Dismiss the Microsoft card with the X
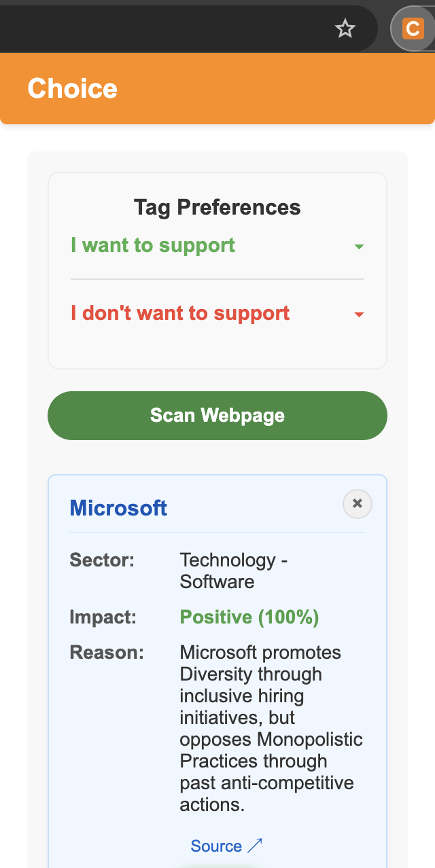 (x=358, y=504)
